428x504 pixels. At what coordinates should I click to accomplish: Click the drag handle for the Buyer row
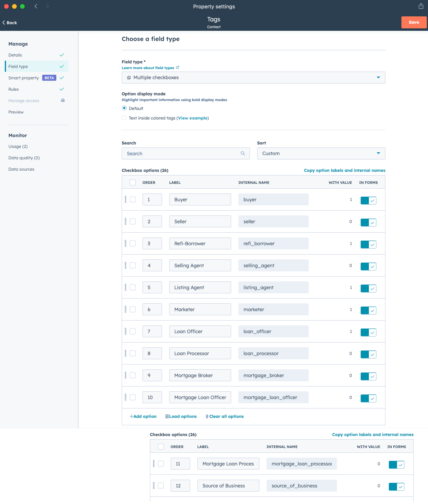click(125, 199)
